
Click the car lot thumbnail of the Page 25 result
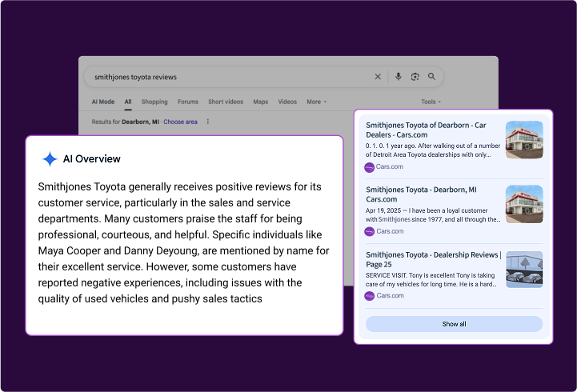[x=524, y=270]
